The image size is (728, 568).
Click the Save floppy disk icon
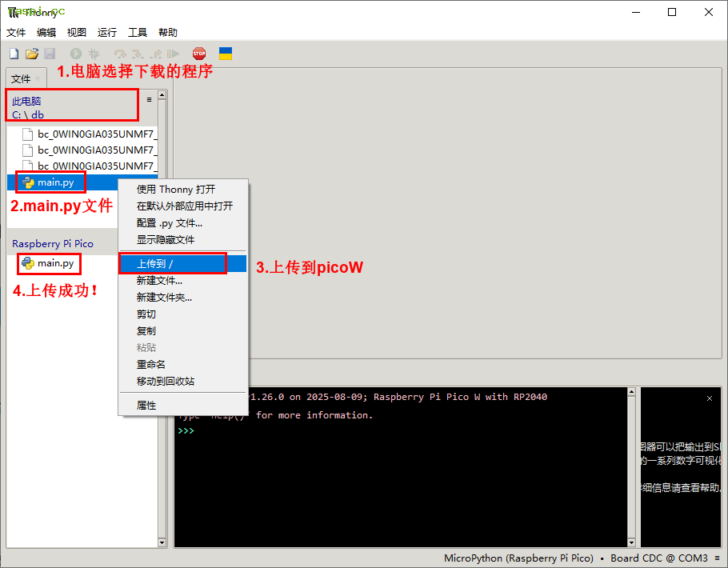(x=50, y=54)
